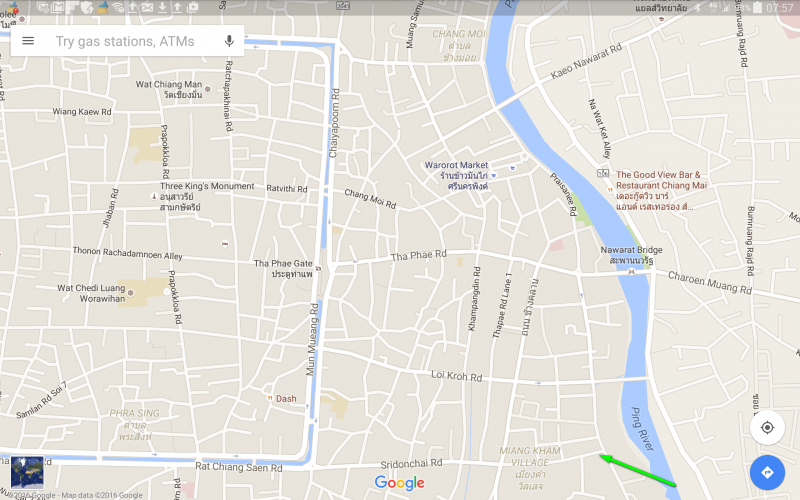This screenshot has width=800, height=500.
Task: Tap the microphone voice search icon
Action: [229, 41]
